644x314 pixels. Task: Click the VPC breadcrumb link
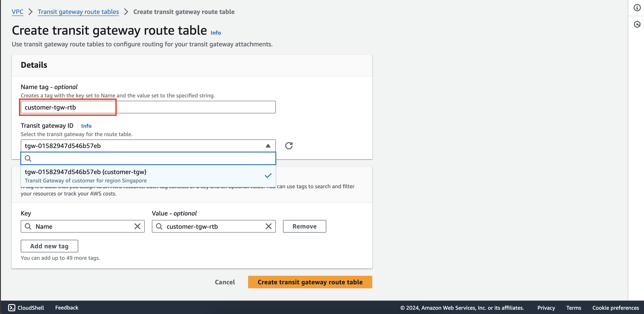click(18, 11)
